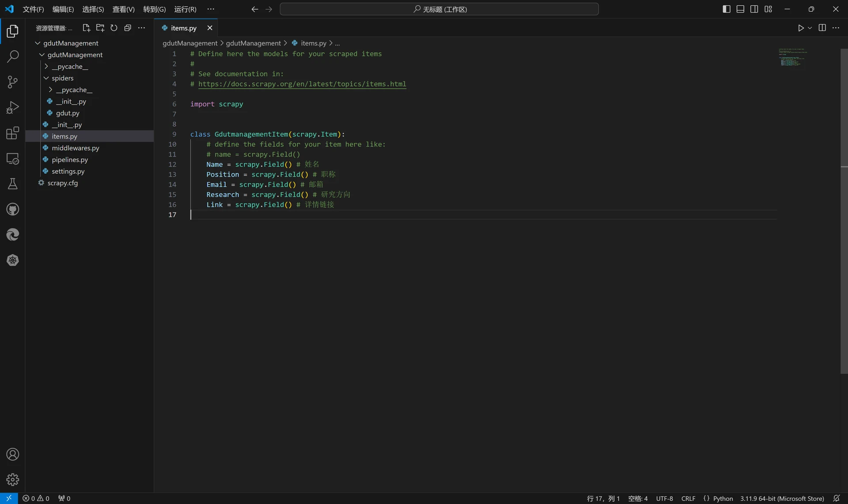Open the scrapy docs link in comment

point(302,84)
